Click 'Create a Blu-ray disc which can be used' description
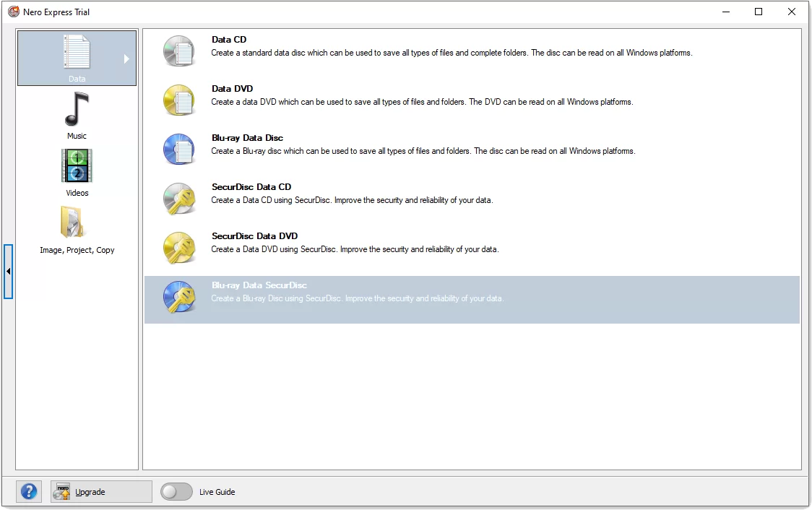The width and height of the screenshot is (812, 510). (423, 151)
